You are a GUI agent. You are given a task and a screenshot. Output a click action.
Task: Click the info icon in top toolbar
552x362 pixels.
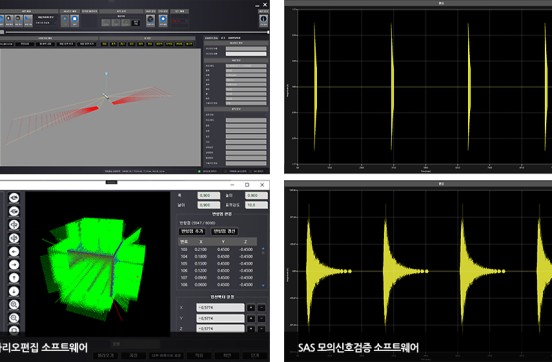tap(263, 20)
